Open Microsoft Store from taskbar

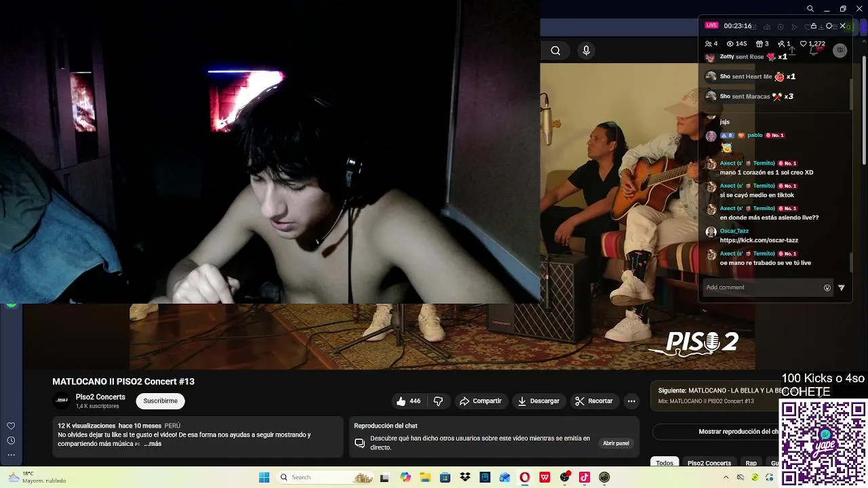point(445,477)
